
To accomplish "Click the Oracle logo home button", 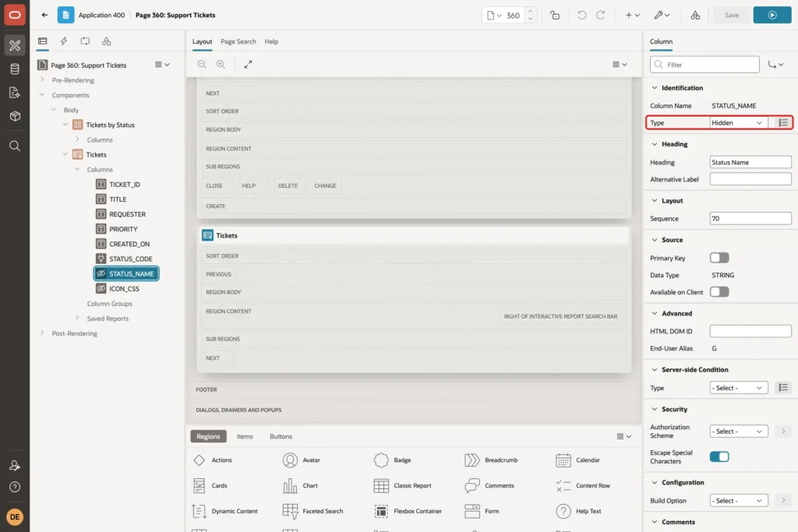I will click(x=15, y=15).
